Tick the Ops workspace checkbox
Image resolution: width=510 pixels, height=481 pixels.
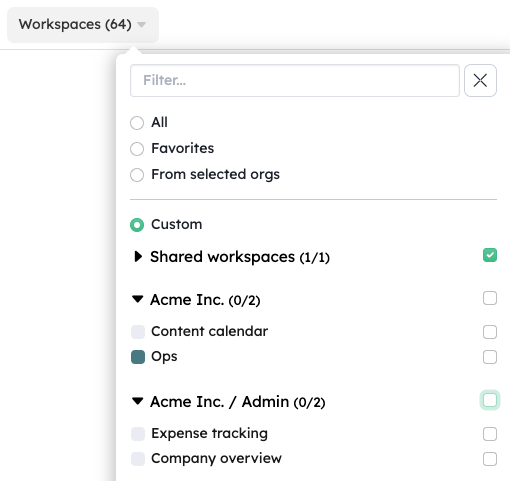pos(490,357)
